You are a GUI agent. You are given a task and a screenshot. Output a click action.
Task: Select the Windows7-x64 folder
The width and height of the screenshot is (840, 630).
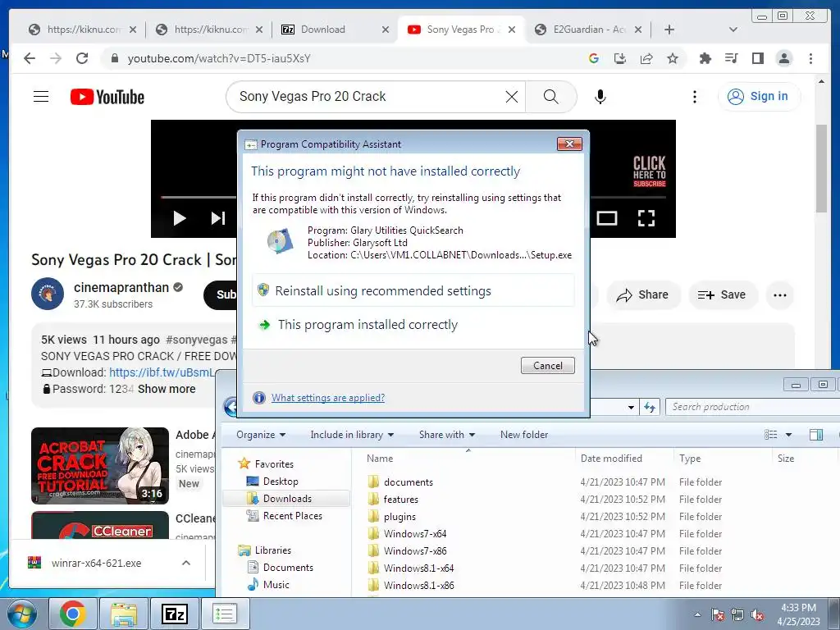click(x=414, y=533)
